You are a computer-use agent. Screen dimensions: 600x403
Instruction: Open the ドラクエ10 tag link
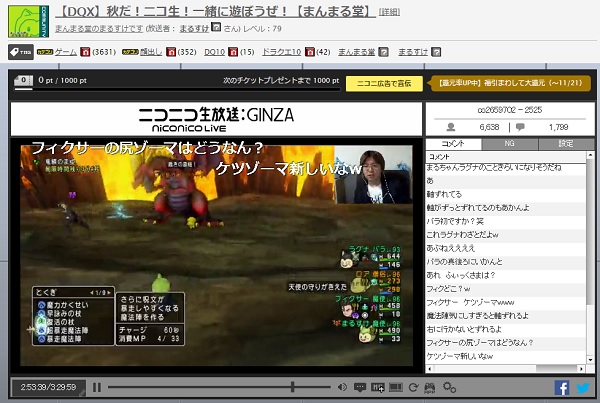[281, 52]
